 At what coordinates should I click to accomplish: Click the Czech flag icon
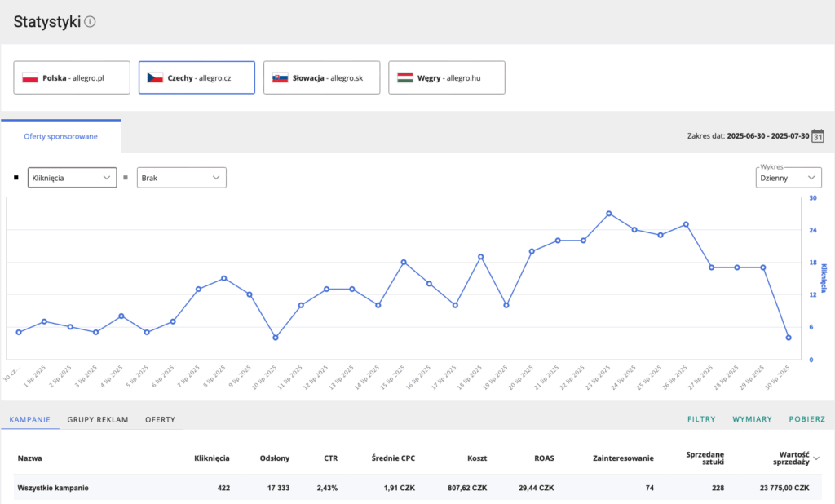(x=155, y=78)
